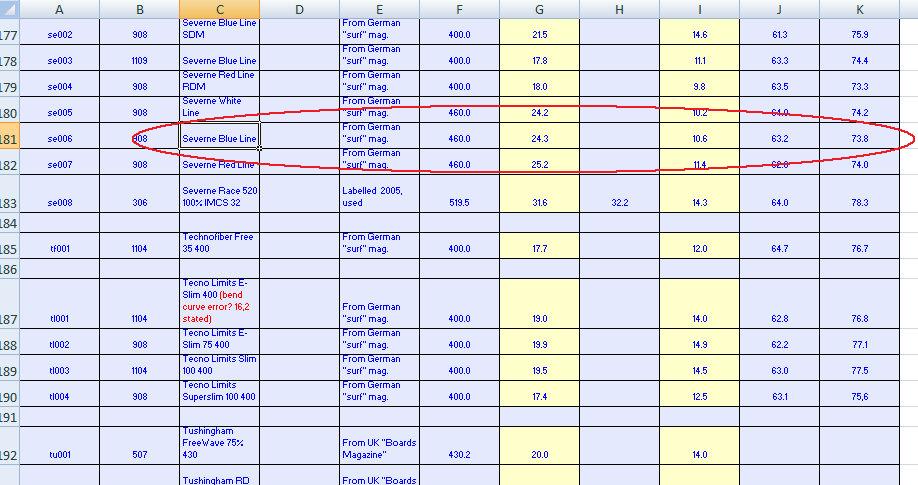
Task: Select the "Labelled 2005, used" cell
Action: 379,196
